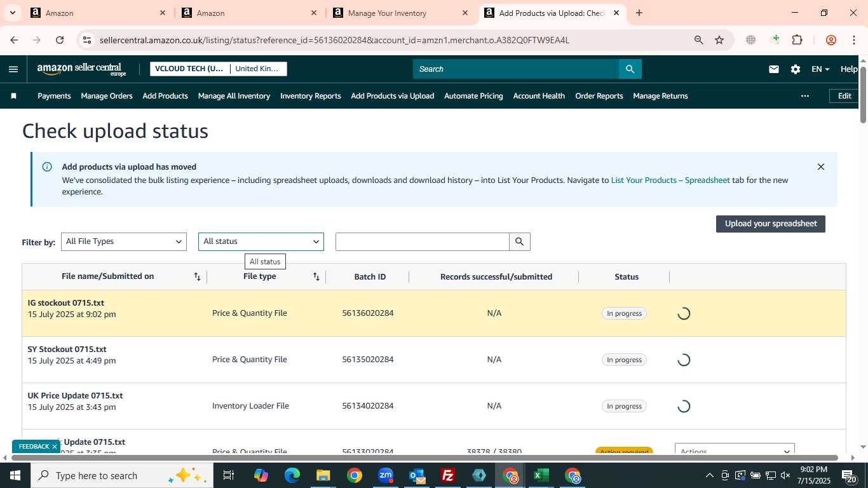Open Order Reports in the nav bar
Image resolution: width=868 pixels, height=488 pixels.
[599, 96]
